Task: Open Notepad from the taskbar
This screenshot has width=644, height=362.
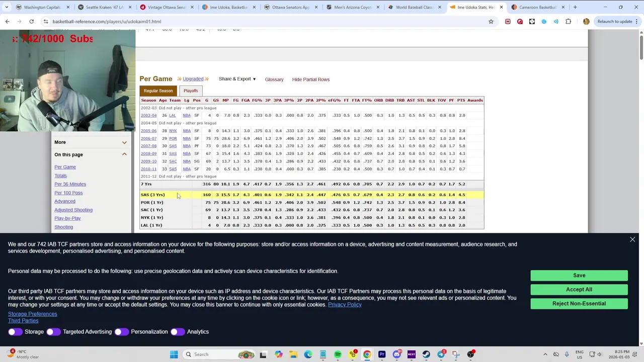Action: click(323, 354)
